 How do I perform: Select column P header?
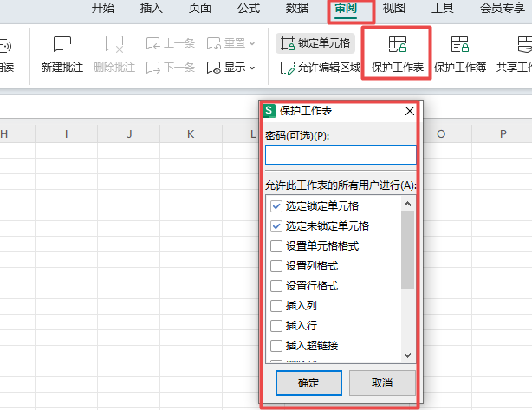click(x=503, y=134)
